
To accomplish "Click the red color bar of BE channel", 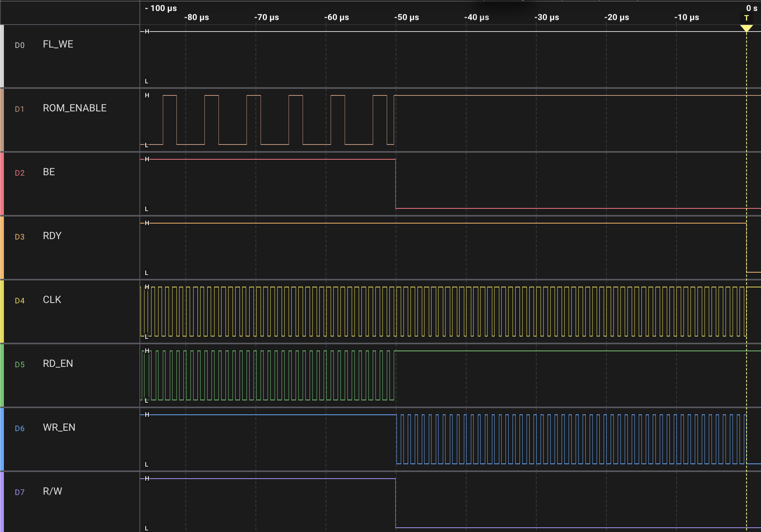I will [x=2, y=184].
